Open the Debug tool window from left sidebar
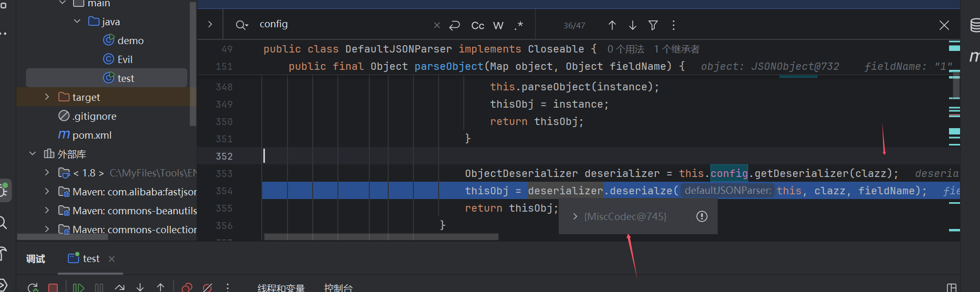Image resolution: width=980 pixels, height=292 pixels. 4,190
